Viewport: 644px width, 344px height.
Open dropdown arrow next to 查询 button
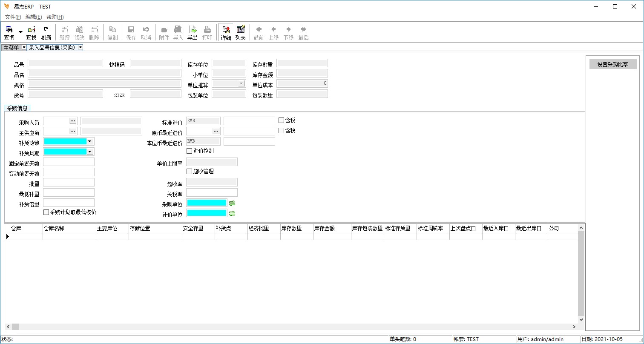20,32
